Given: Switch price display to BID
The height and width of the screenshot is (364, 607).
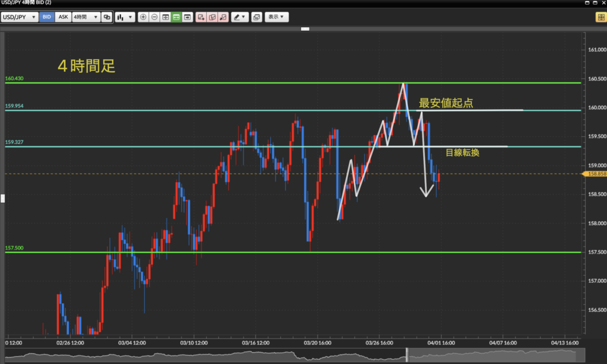Looking at the screenshot, I should click(47, 17).
